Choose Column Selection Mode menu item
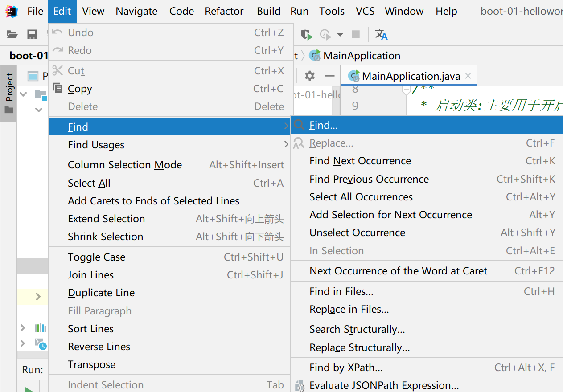 (x=125, y=165)
